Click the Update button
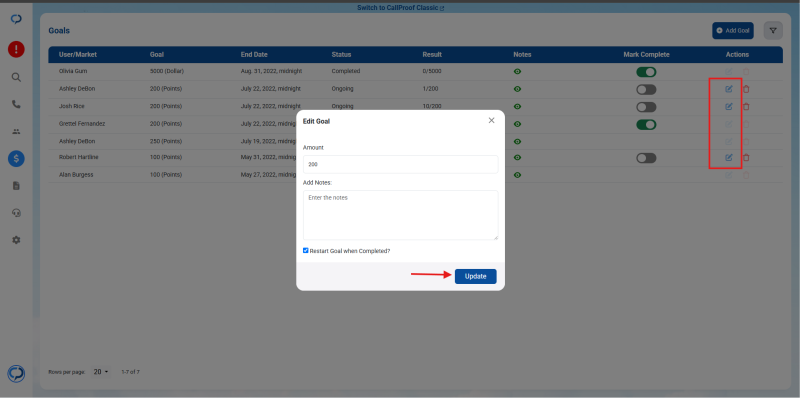Screen dimensions: 800x398 (476, 276)
